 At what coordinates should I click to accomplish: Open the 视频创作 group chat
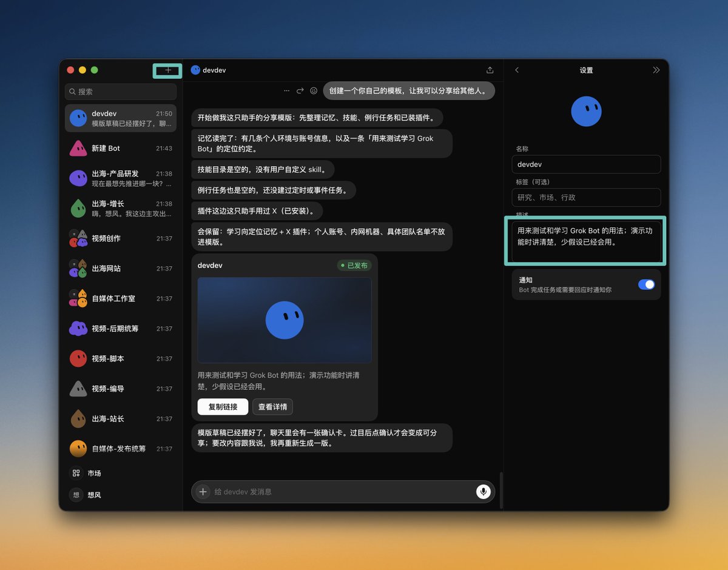click(121, 238)
